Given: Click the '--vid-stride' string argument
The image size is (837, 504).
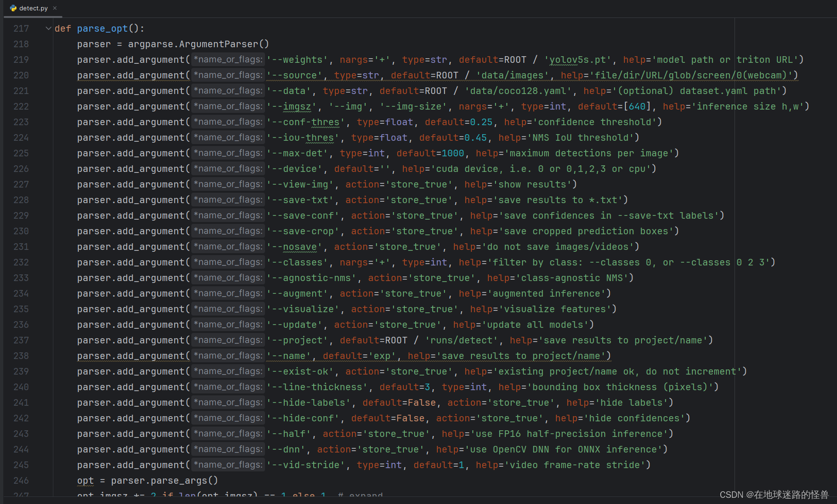Looking at the screenshot, I should [306, 465].
